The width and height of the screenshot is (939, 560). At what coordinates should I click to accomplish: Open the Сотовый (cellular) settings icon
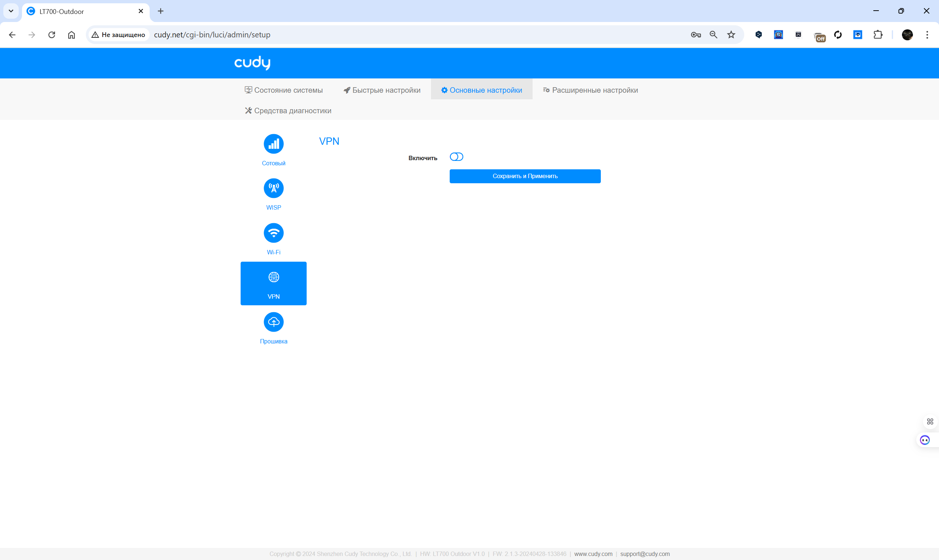[x=273, y=144]
